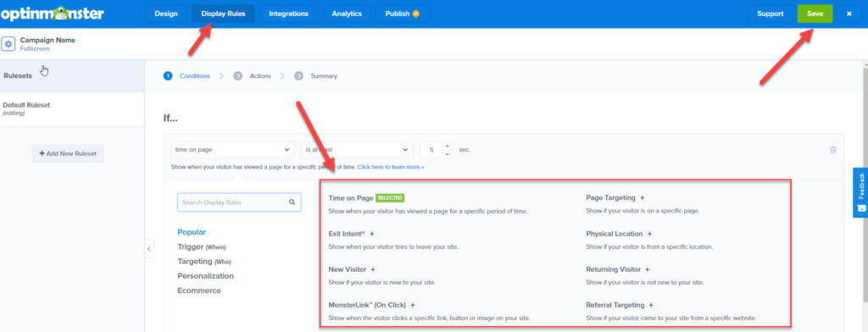The image size is (868, 332).
Task: Save the campaign
Action: [815, 14]
